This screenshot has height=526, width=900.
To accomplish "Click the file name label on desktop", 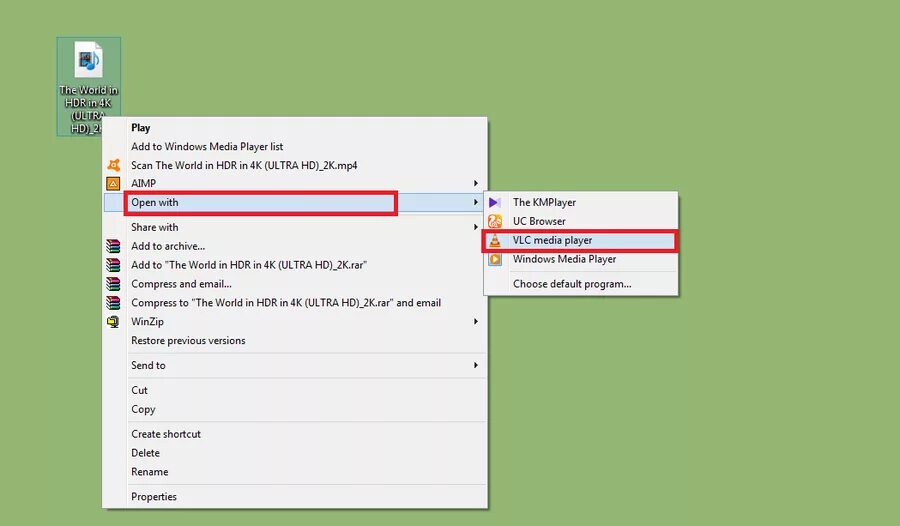I will pyautogui.click(x=88, y=109).
